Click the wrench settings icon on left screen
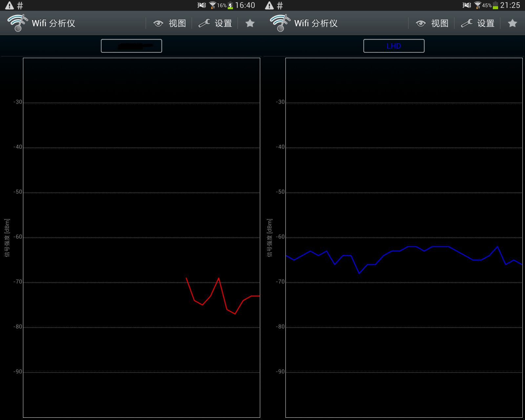 [x=204, y=23]
